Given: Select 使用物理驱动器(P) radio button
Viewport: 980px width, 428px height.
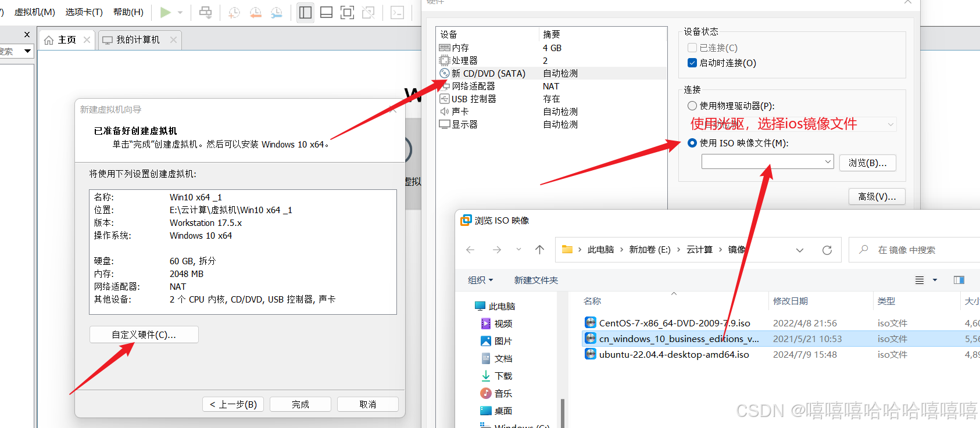Looking at the screenshot, I should click(x=692, y=106).
